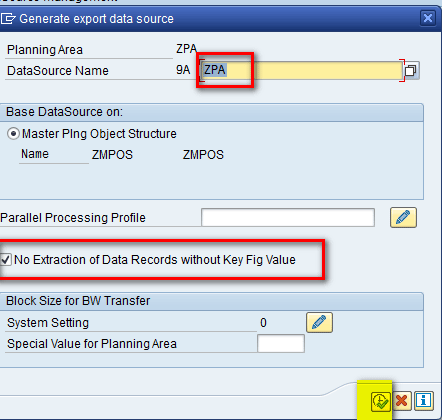Viewport: 442px width, 420px height.
Task: Click the System Setting value 0
Action: (x=263, y=323)
